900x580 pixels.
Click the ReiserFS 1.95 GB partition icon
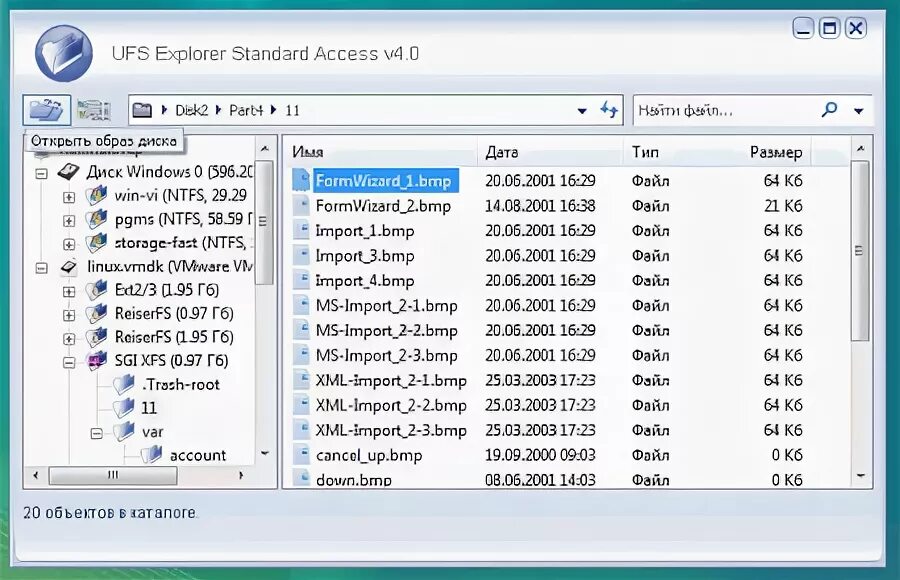pos(96,337)
